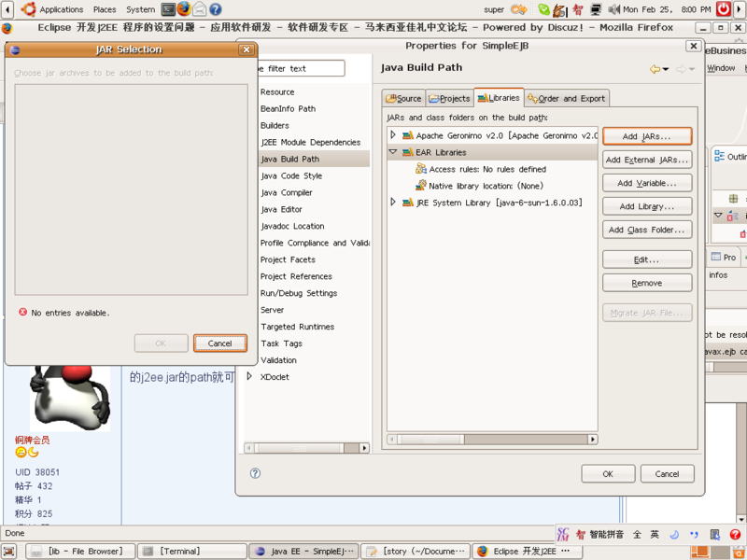Click the Native library location icon
The height and width of the screenshot is (560, 747).
click(420, 186)
